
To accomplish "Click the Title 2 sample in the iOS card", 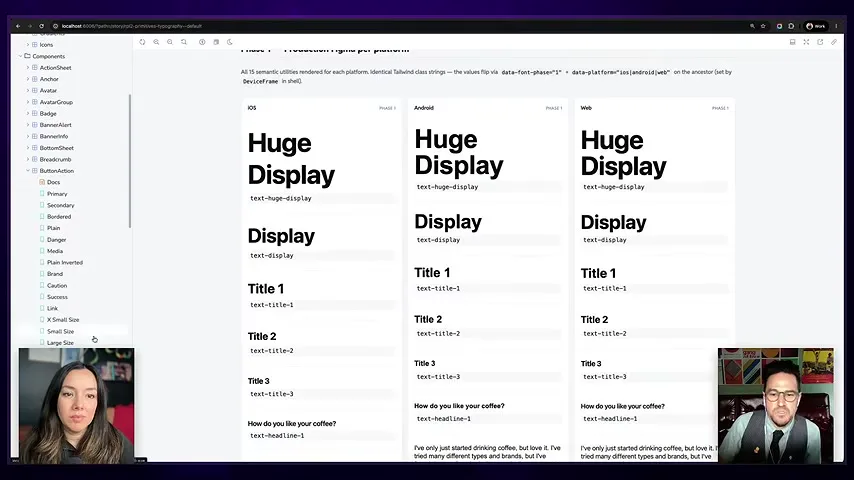I will [x=262, y=336].
